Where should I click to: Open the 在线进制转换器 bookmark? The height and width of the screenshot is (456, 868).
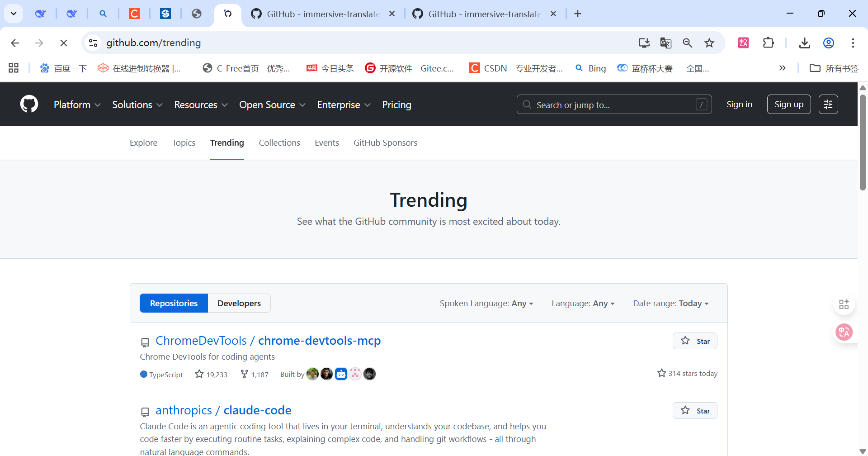coord(139,68)
